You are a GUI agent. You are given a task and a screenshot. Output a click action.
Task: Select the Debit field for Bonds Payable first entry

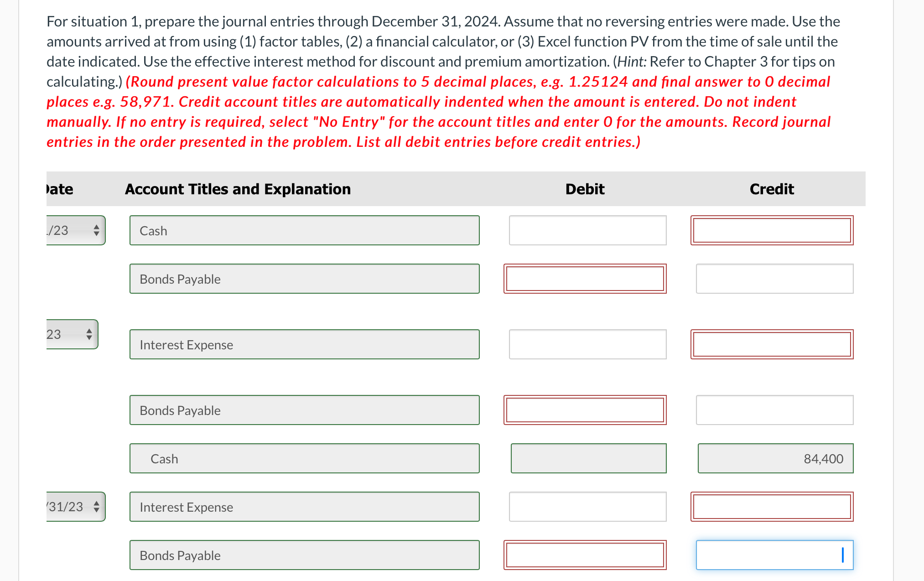coord(585,279)
